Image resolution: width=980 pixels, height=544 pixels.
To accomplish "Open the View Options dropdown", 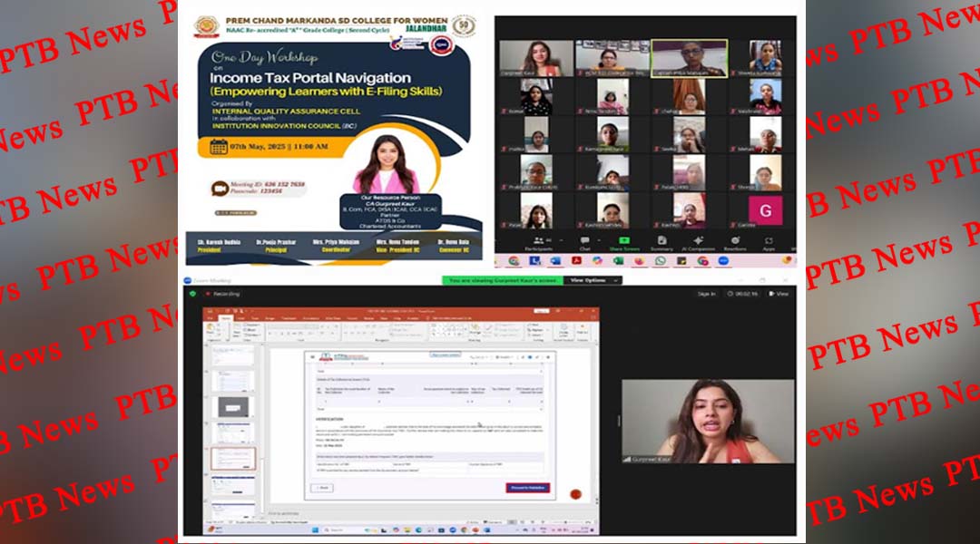I will 593,280.
